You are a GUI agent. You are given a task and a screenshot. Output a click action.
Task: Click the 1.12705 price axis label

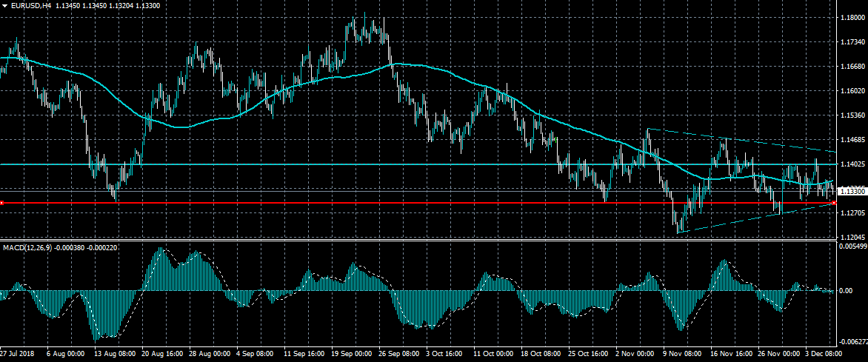[852, 213]
